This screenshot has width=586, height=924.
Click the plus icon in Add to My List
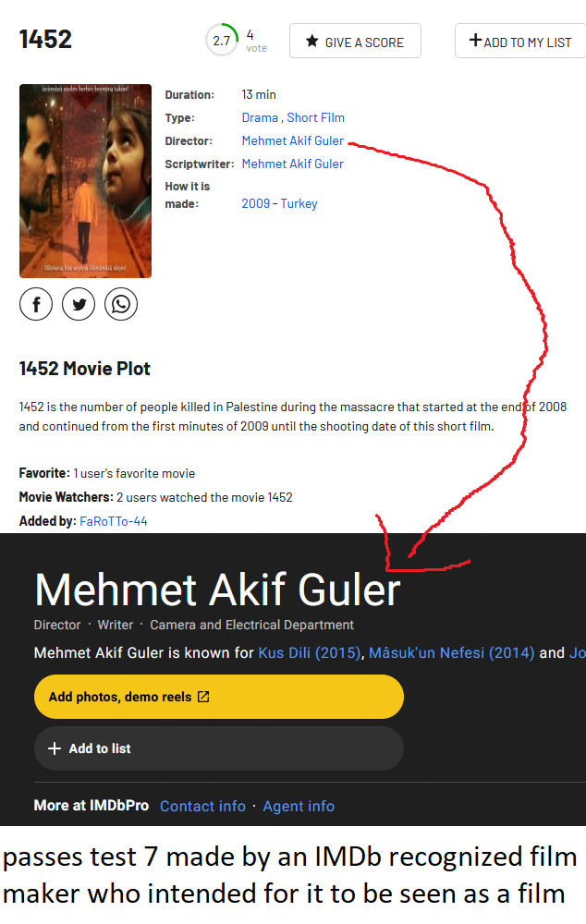point(475,40)
